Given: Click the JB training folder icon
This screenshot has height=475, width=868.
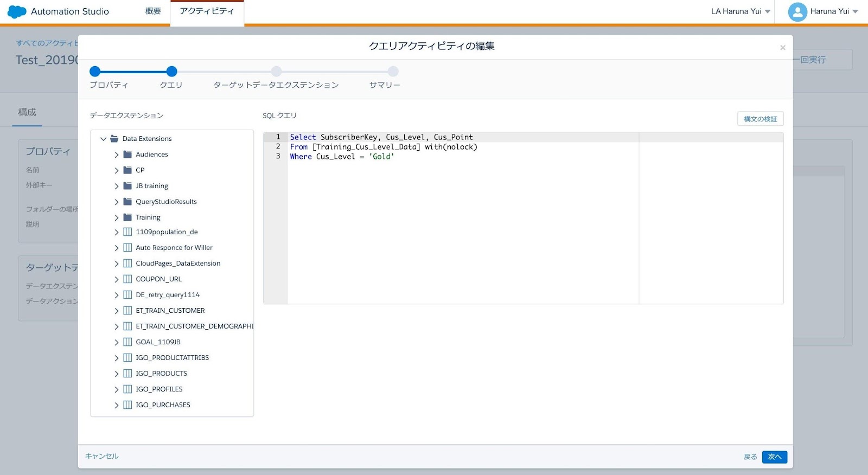Looking at the screenshot, I should pos(127,186).
